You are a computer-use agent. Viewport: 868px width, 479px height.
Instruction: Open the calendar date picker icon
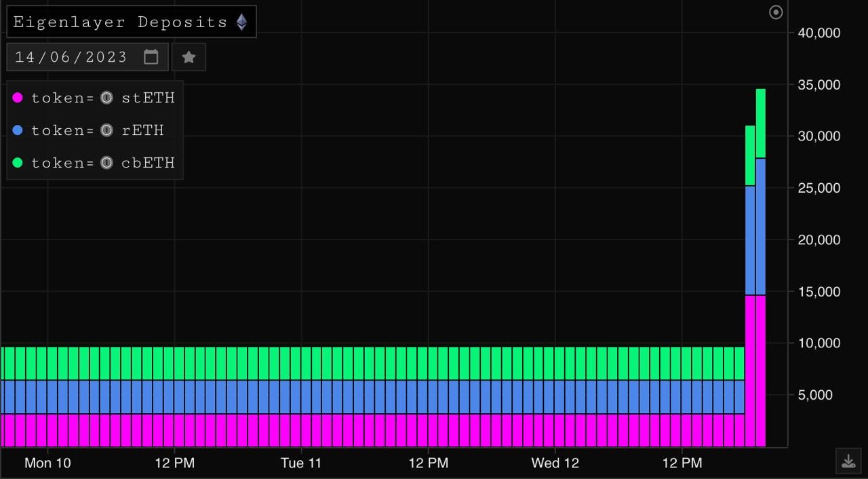point(151,57)
